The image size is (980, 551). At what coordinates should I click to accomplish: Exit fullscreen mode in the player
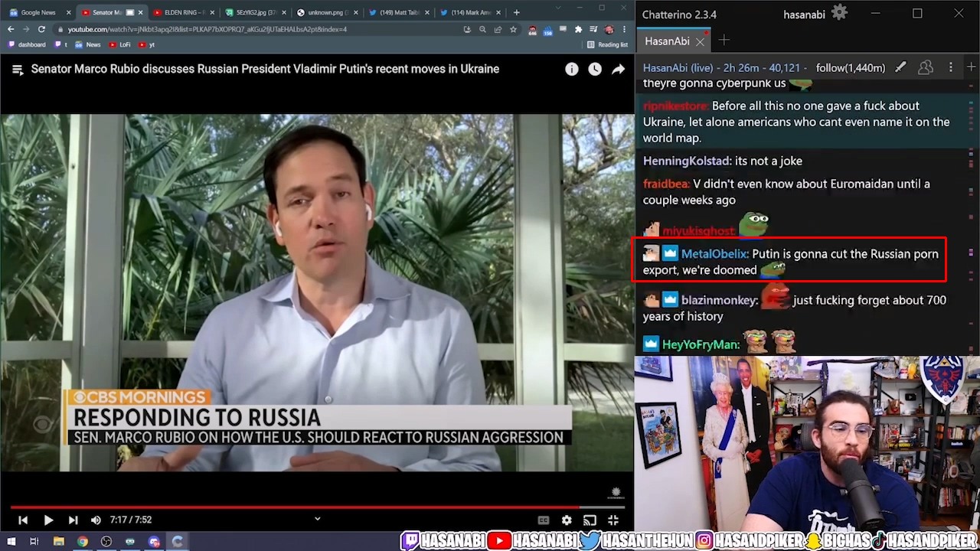[613, 520]
